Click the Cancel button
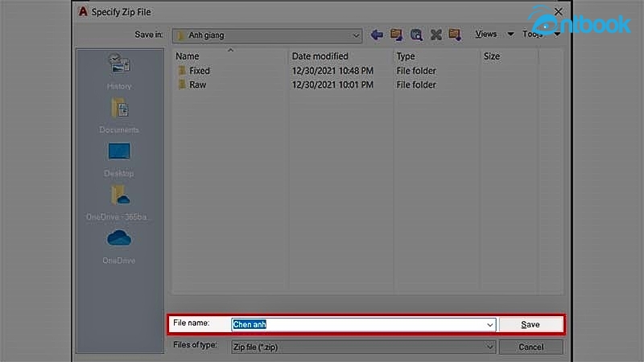The image size is (644, 362). [530, 347]
